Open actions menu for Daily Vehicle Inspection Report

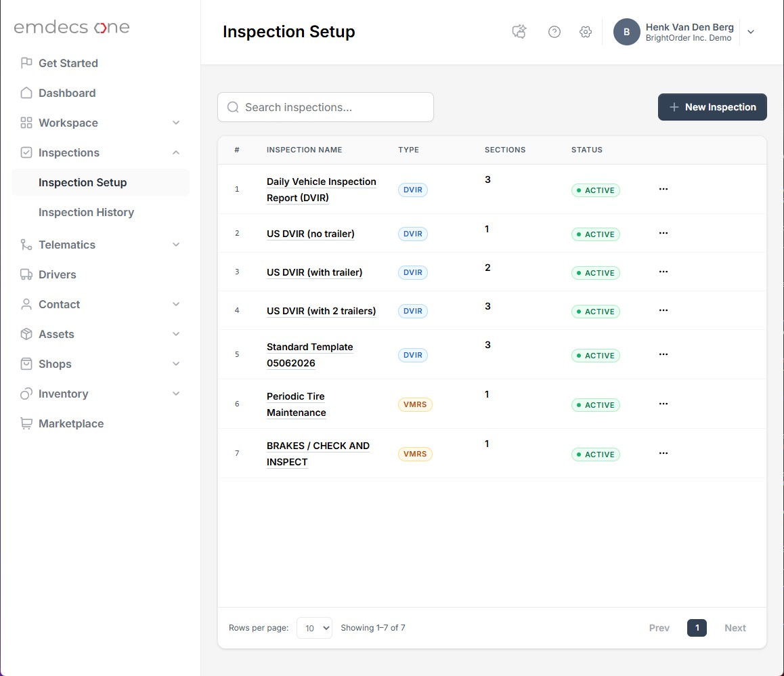(x=663, y=189)
